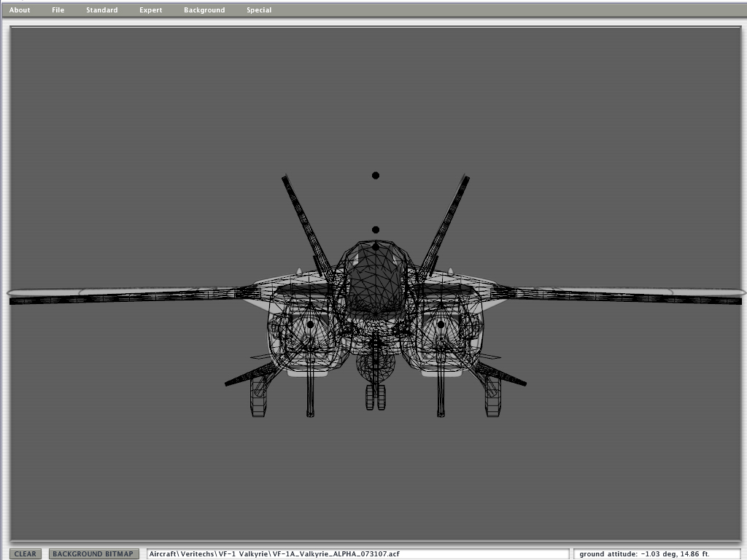Image resolution: width=747 pixels, height=560 pixels.
Task: Open the Background menu
Action: tap(204, 10)
